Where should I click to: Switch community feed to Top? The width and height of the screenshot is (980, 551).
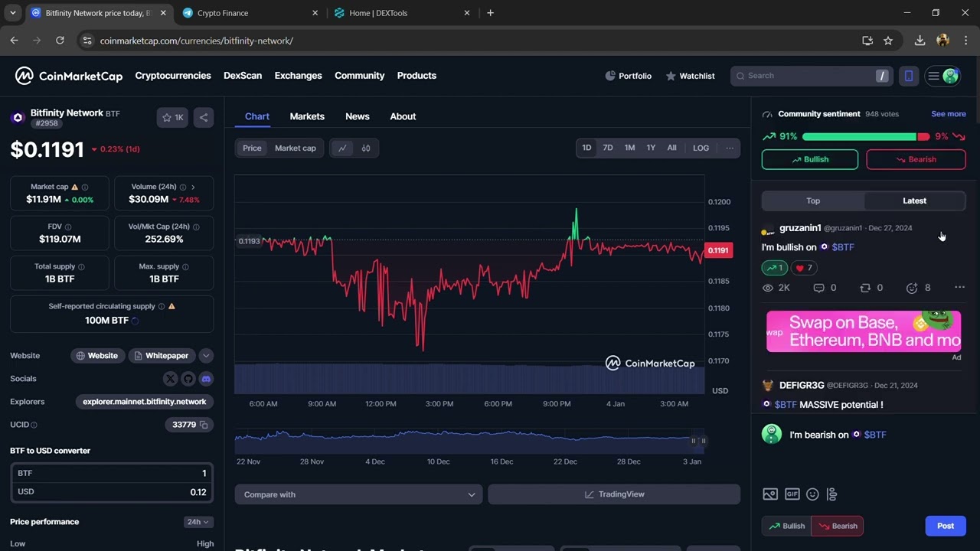[x=813, y=201]
